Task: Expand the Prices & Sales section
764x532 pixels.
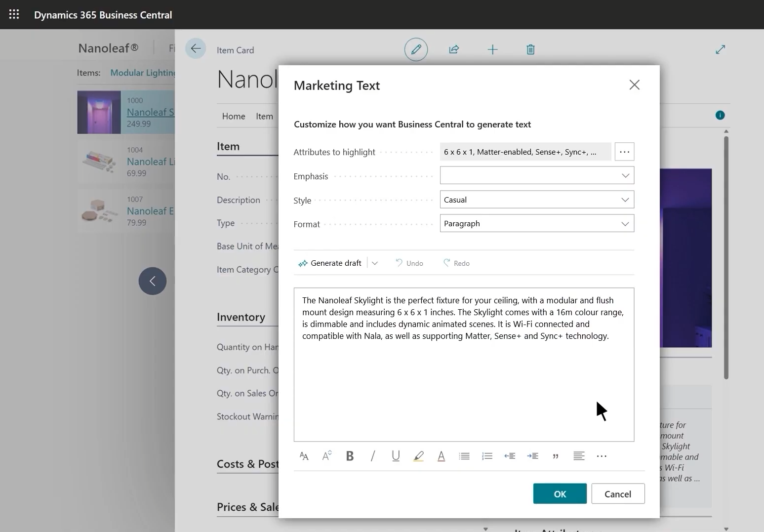Action: pos(247,507)
